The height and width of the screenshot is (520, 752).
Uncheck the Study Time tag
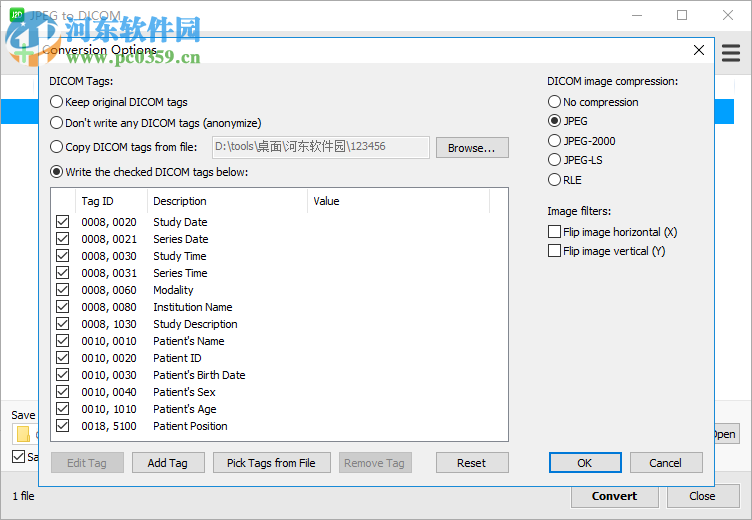tap(62, 256)
